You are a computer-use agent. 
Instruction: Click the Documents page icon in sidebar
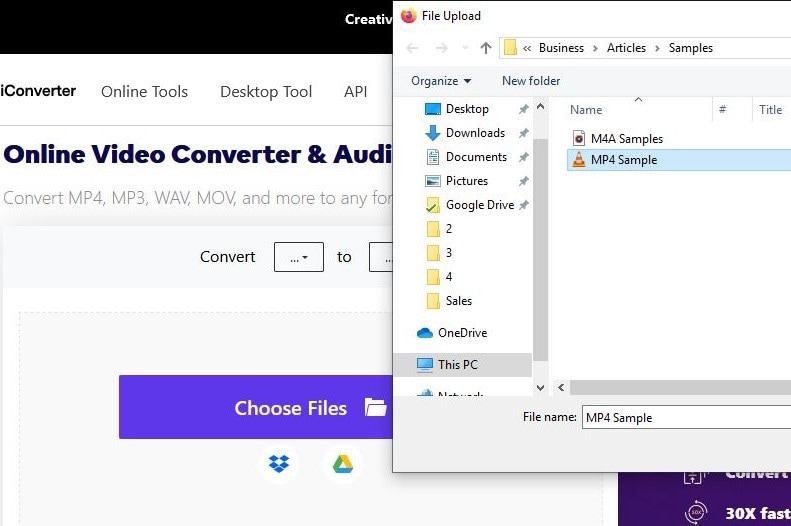(433, 157)
